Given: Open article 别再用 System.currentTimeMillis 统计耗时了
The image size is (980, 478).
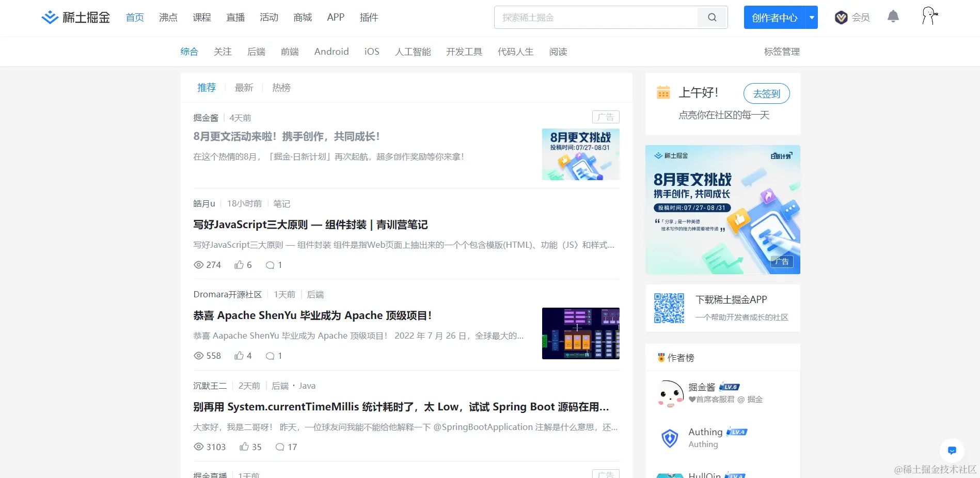Looking at the screenshot, I should coord(401,407).
